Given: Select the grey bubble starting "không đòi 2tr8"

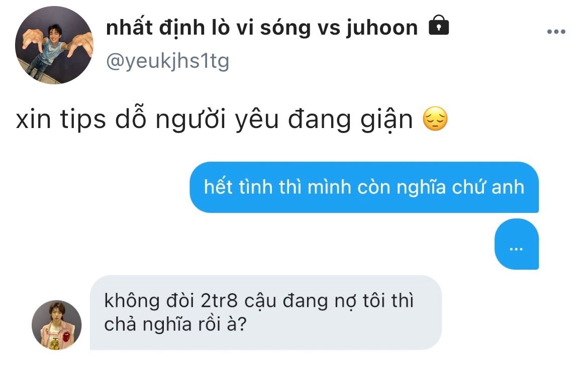Looking at the screenshot, I should 266,313.
